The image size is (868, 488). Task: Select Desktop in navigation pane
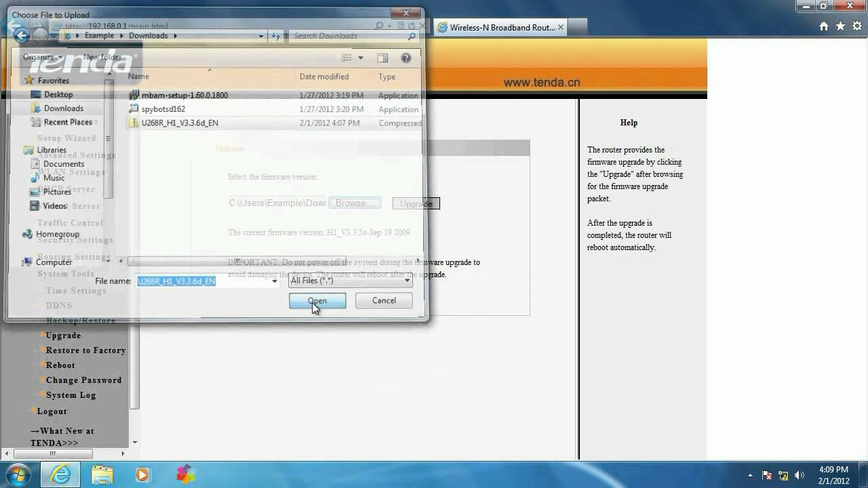point(58,95)
